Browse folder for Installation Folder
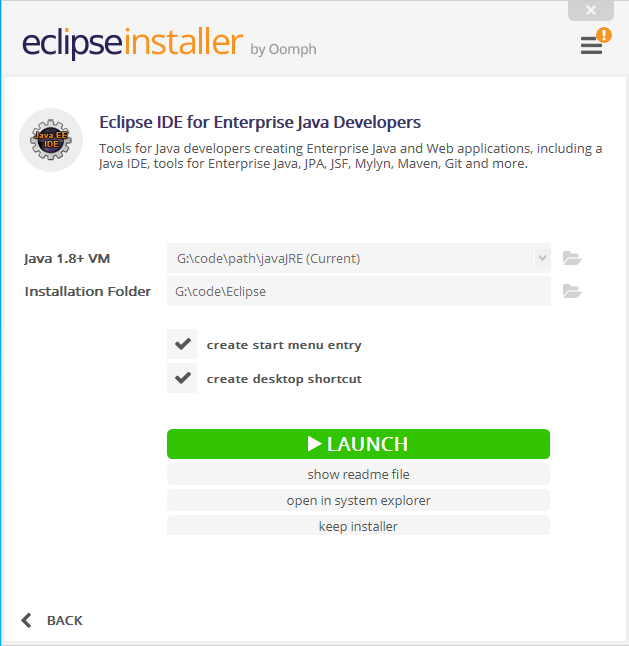Viewport: 629px width, 646px height. [572, 291]
